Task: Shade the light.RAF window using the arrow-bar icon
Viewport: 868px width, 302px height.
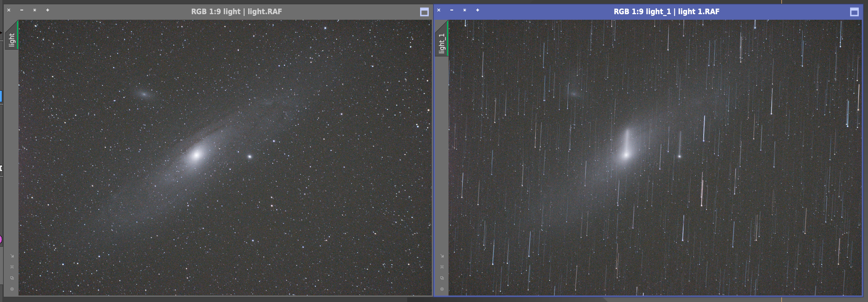Action: (34, 10)
